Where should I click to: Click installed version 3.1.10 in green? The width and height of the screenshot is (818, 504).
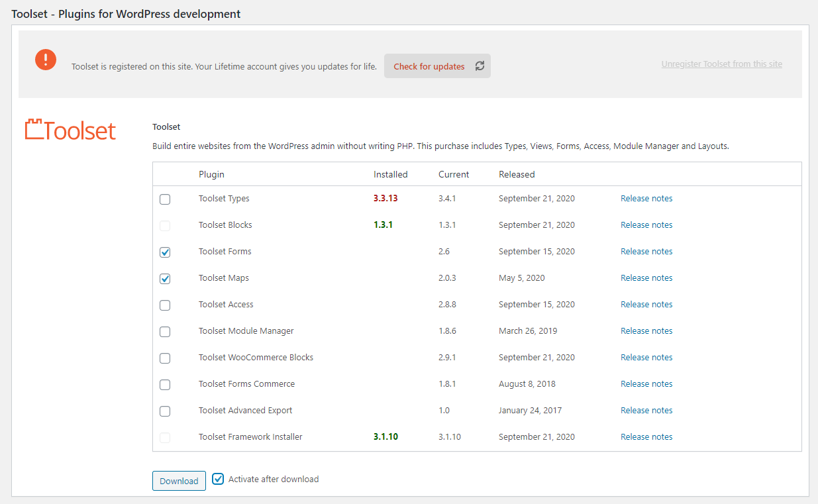pos(385,437)
